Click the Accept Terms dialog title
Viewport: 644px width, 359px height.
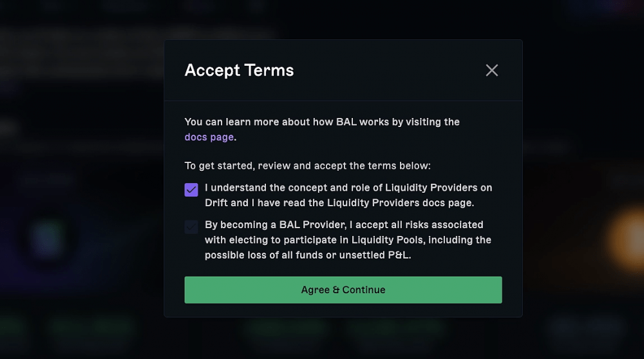[x=239, y=70]
